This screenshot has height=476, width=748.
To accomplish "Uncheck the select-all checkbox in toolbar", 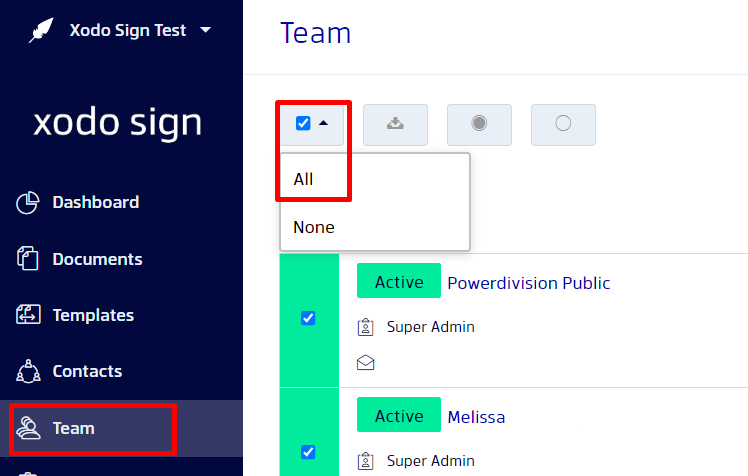I will pos(303,123).
